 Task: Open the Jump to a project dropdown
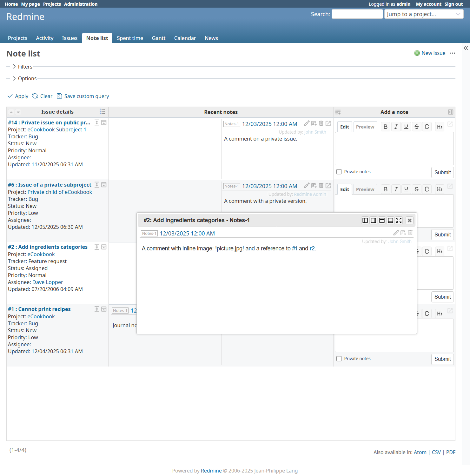(424, 14)
